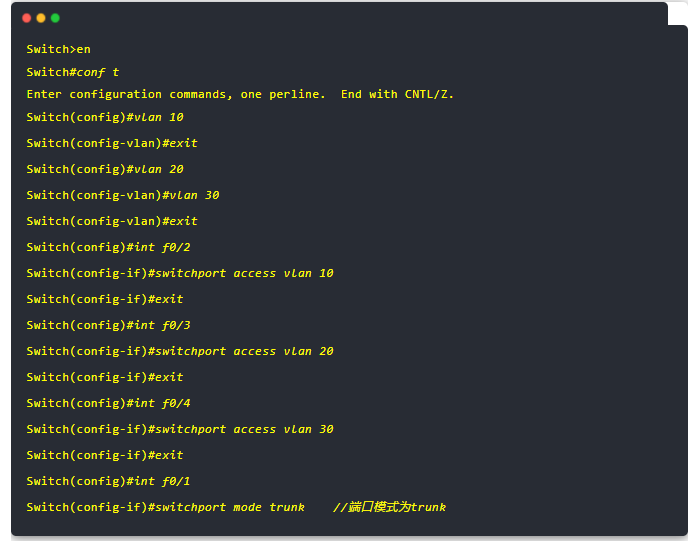The image size is (697, 541).
Task: Select the "switchport access vlan 20" line
Action: click(180, 351)
